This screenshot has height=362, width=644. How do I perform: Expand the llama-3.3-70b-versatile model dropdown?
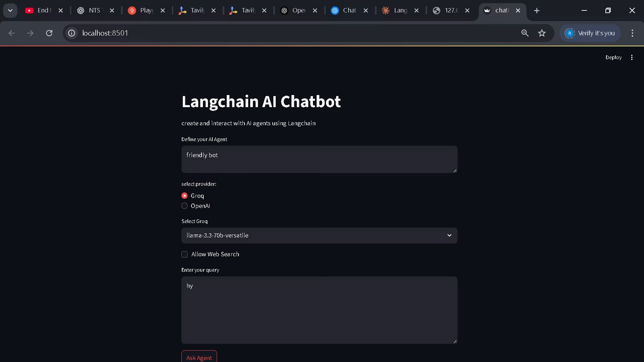tap(319, 235)
